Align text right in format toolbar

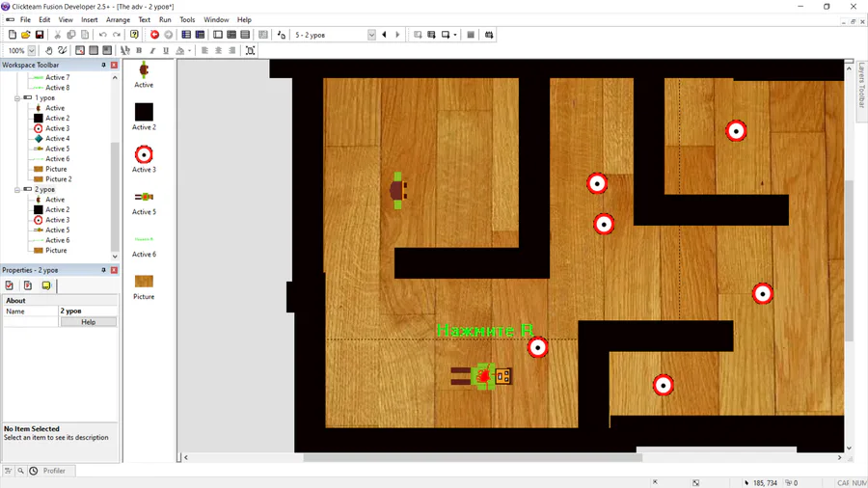tap(232, 50)
